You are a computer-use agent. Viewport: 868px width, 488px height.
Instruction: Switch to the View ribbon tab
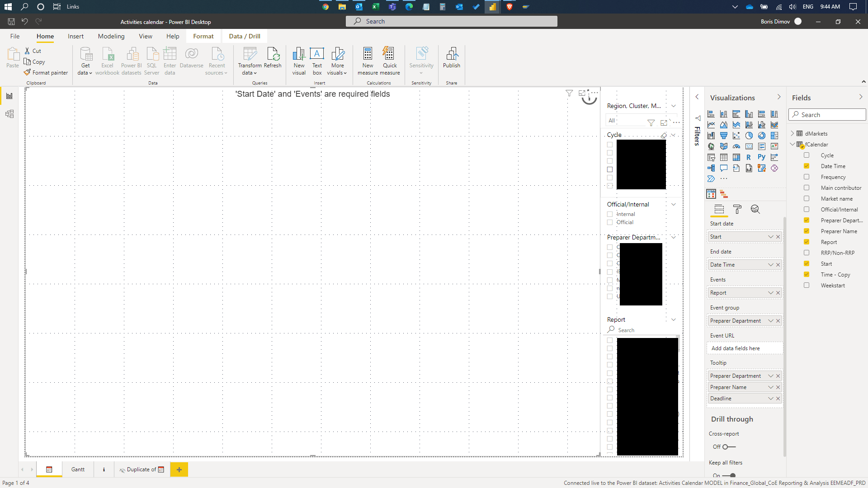tap(146, 36)
